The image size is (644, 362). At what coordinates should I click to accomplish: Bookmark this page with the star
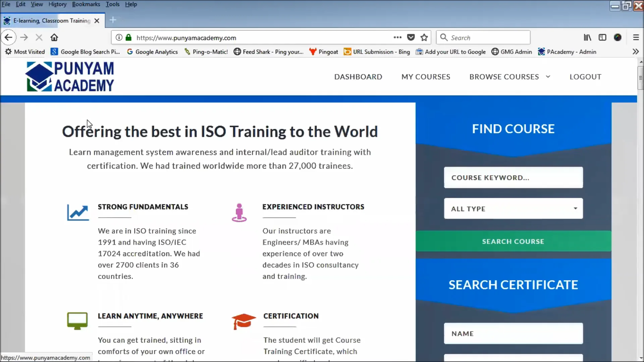pyautogui.click(x=424, y=37)
